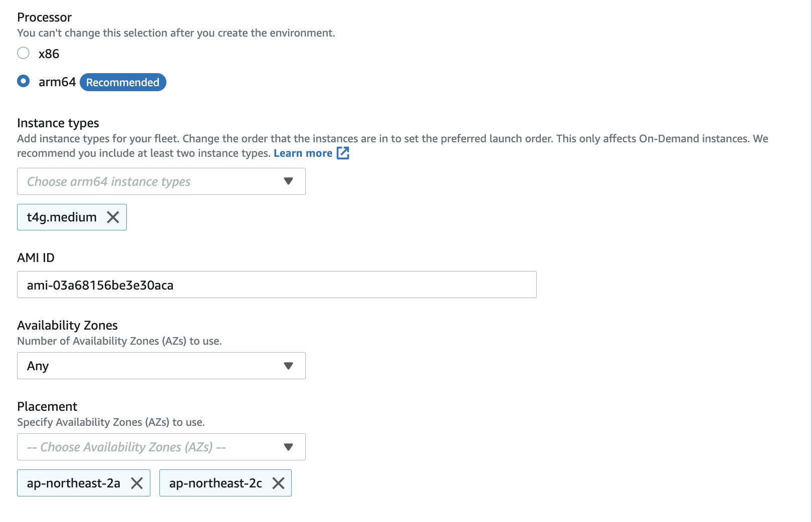Click the arm64 option label text
Image resolution: width=812 pixels, height=522 pixels.
pos(57,82)
